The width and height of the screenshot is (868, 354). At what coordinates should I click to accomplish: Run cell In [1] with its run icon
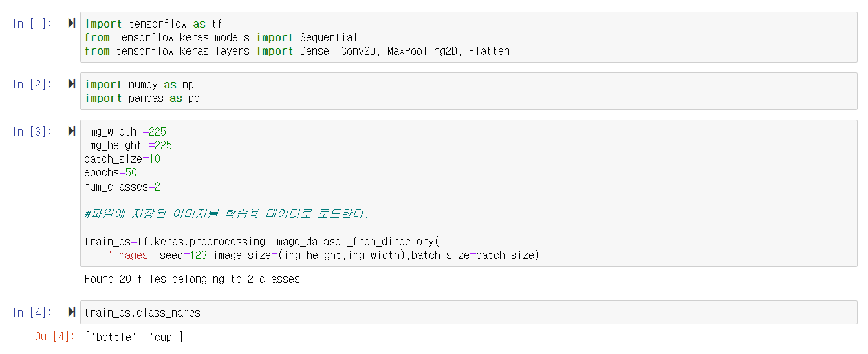[72, 24]
